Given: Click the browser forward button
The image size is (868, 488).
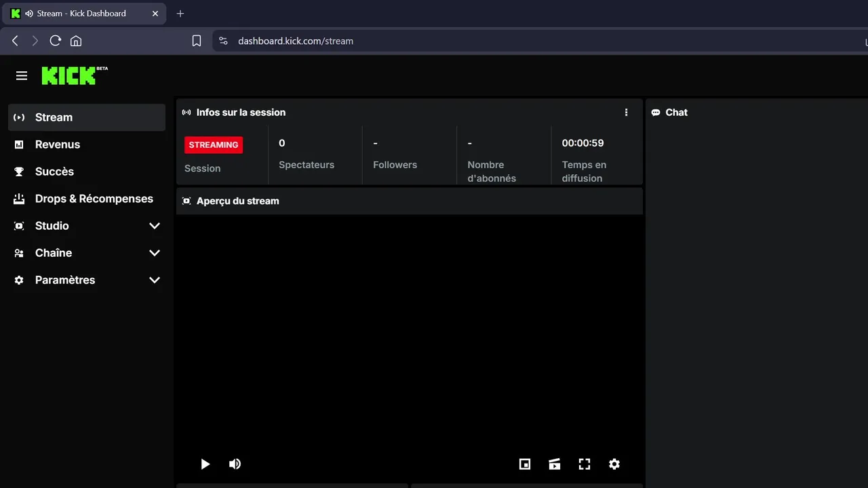Looking at the screenshot, I should coord(35,41).
